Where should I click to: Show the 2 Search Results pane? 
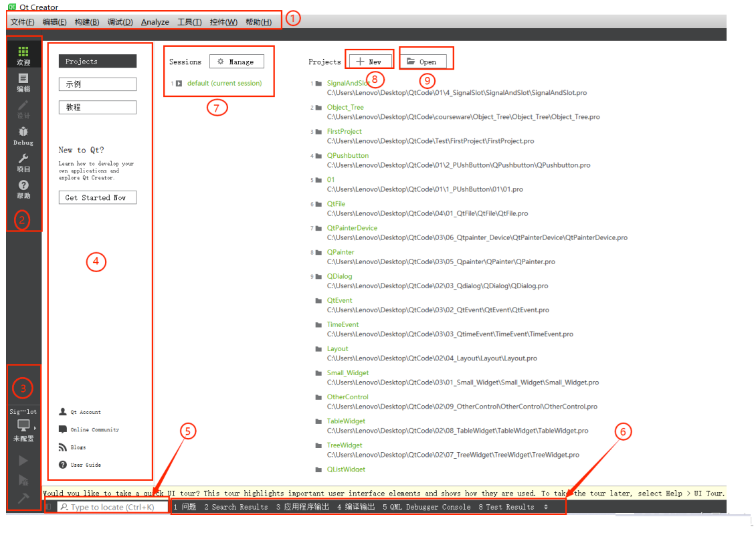pos(235,507)
